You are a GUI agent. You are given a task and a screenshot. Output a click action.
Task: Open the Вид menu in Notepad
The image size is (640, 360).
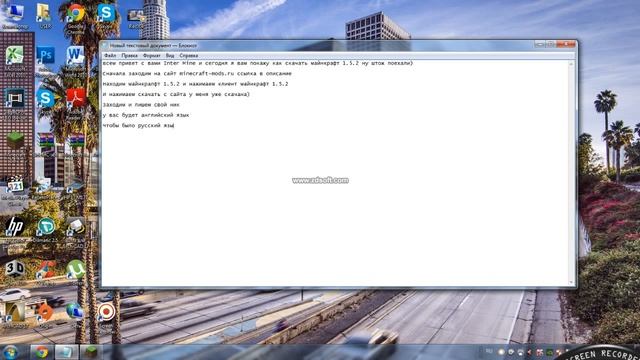[170, 55]
